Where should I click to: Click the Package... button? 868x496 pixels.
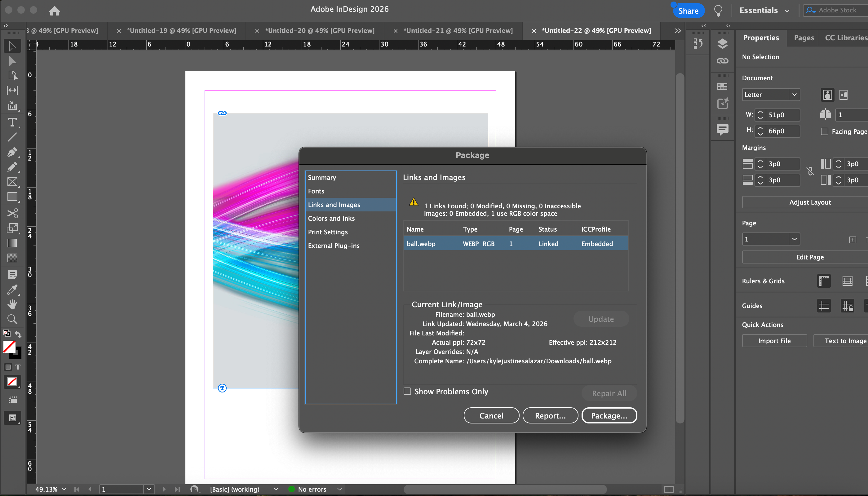(609, 415)
